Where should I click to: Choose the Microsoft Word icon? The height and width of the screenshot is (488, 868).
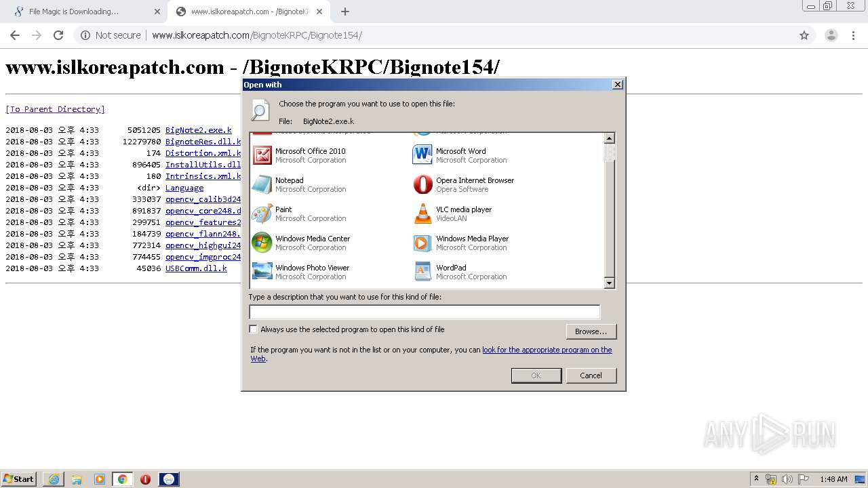tap(422, 155)
